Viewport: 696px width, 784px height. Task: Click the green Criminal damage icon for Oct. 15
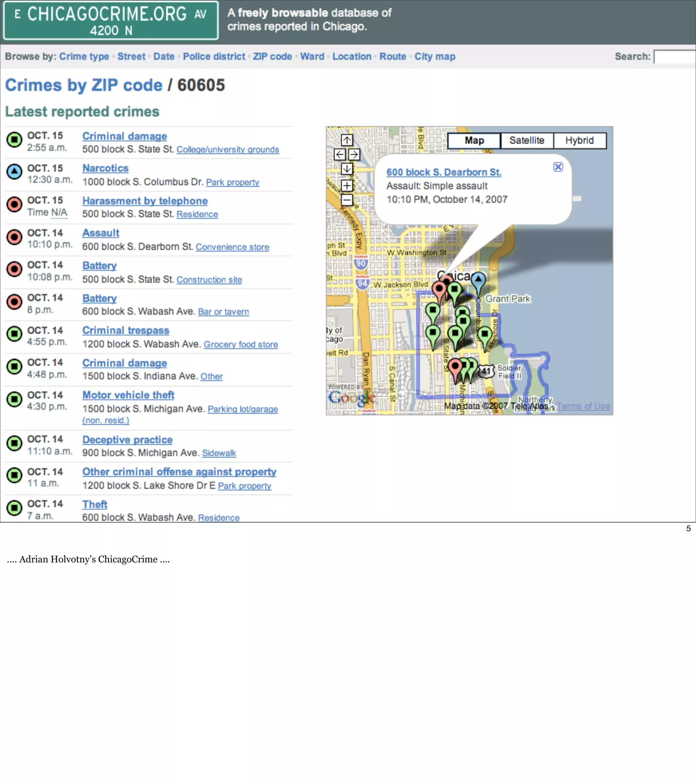[15, 140]
